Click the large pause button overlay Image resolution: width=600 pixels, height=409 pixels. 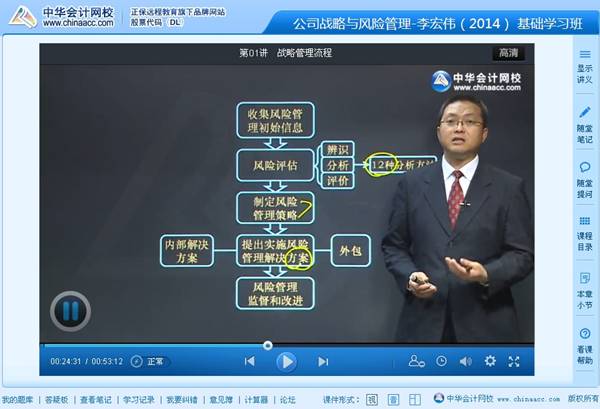[x=70, y=311]
